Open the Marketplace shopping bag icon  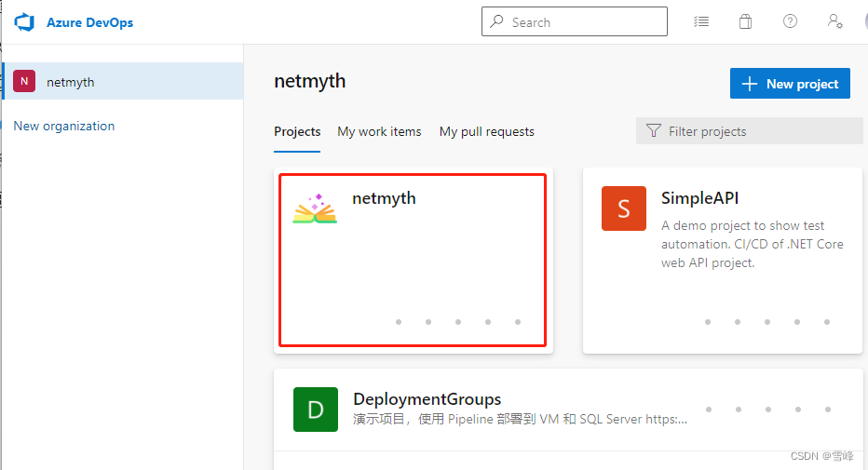746,21
